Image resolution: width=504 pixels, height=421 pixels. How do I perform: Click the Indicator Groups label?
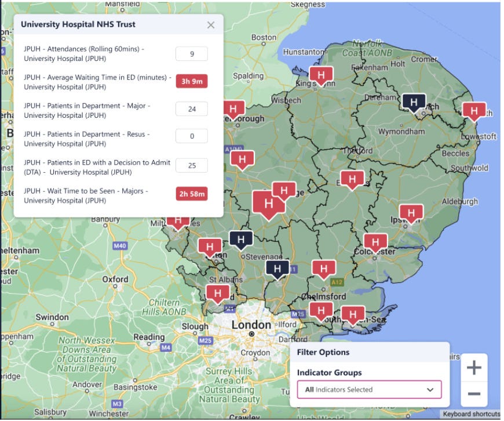[x=330, y=373]
